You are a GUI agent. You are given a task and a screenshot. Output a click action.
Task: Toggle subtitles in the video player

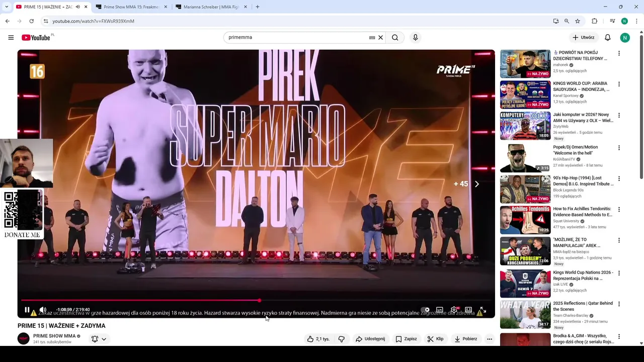click(440, 310)
